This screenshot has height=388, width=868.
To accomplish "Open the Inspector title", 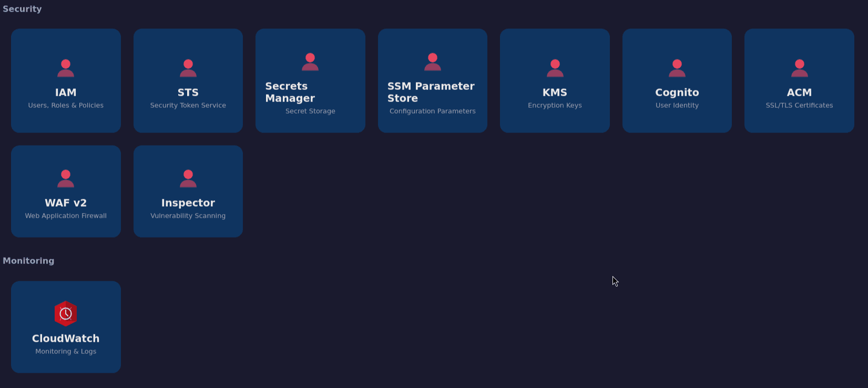I will click(x=188, y=203).
